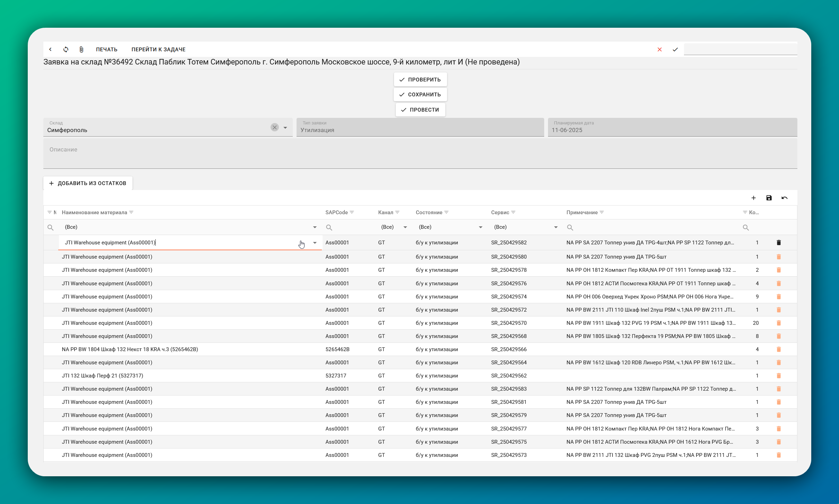Click service cell SR_250429577

[x=509, y=429]
